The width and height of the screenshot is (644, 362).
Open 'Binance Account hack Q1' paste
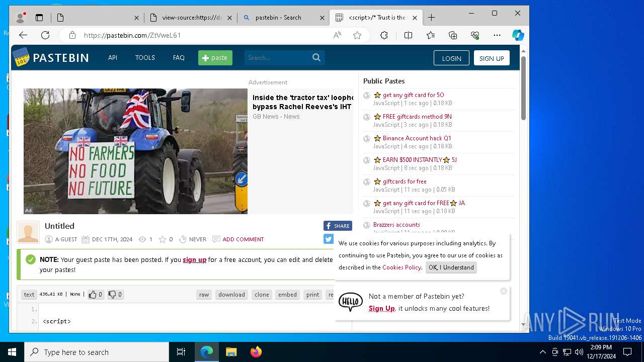point(417,138)
